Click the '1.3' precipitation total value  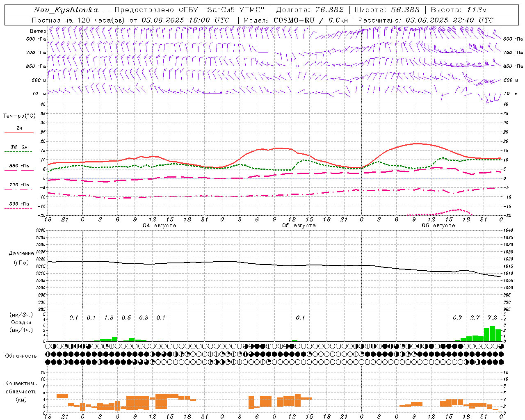tap(109, 317)
